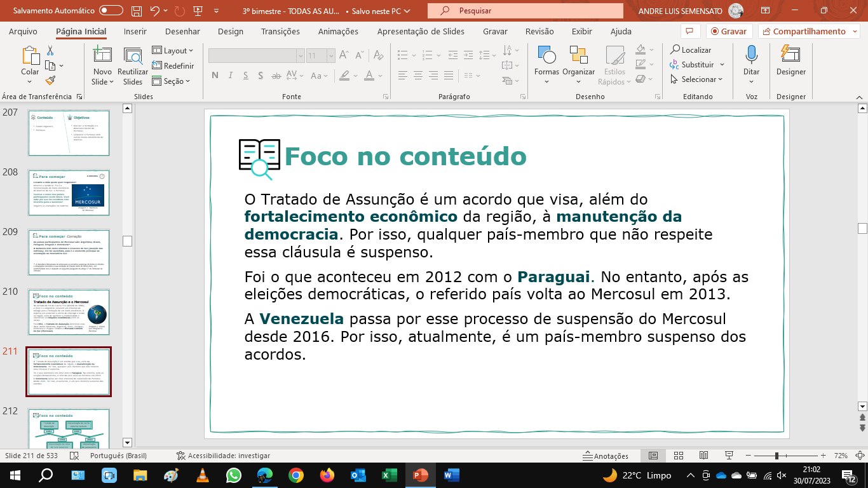Toggle the Salvamento Automático switch
The image size is (868, 488).
click(x=111, y=11)
